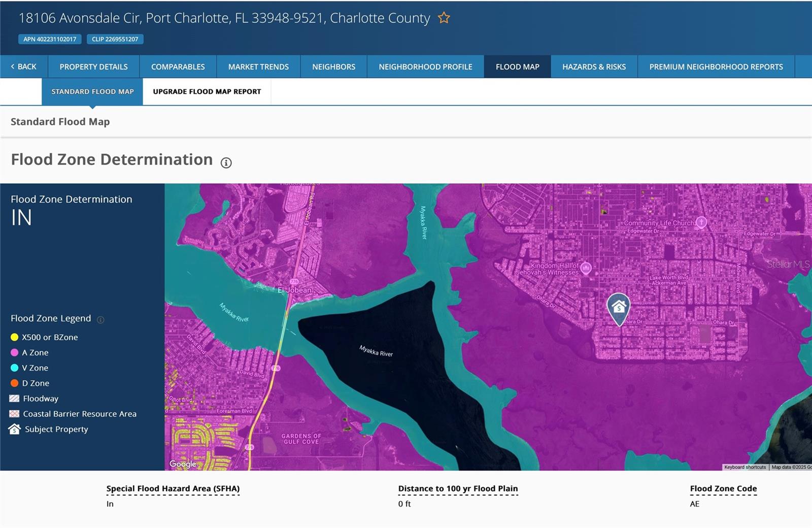The width and height of the screenshot is (812, 528).
Task: Click the Flood Zone Legend info icon
Action: click(x=100, y=319)
